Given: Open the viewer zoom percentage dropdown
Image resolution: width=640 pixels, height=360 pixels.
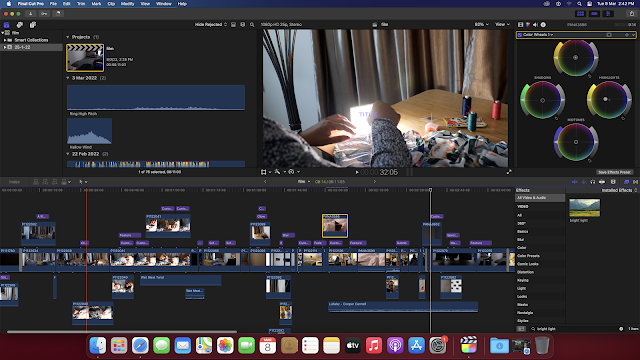Looking at the screenshot, I should pos(481,24).
